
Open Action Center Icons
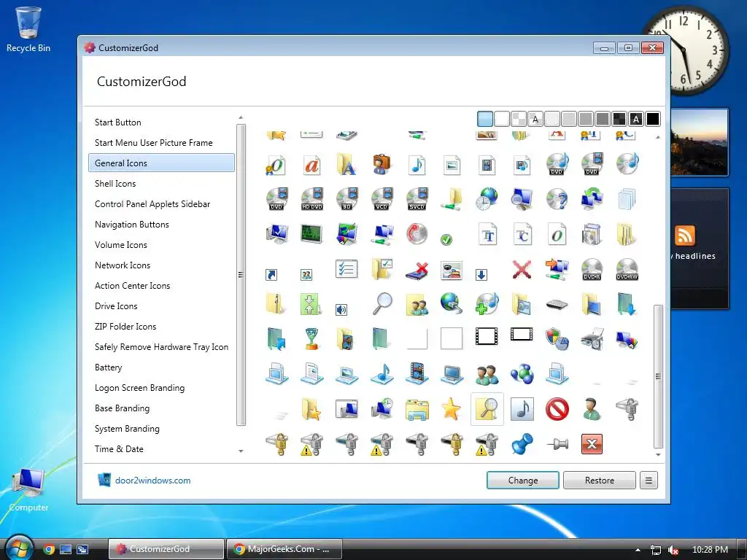coord(133,286)
